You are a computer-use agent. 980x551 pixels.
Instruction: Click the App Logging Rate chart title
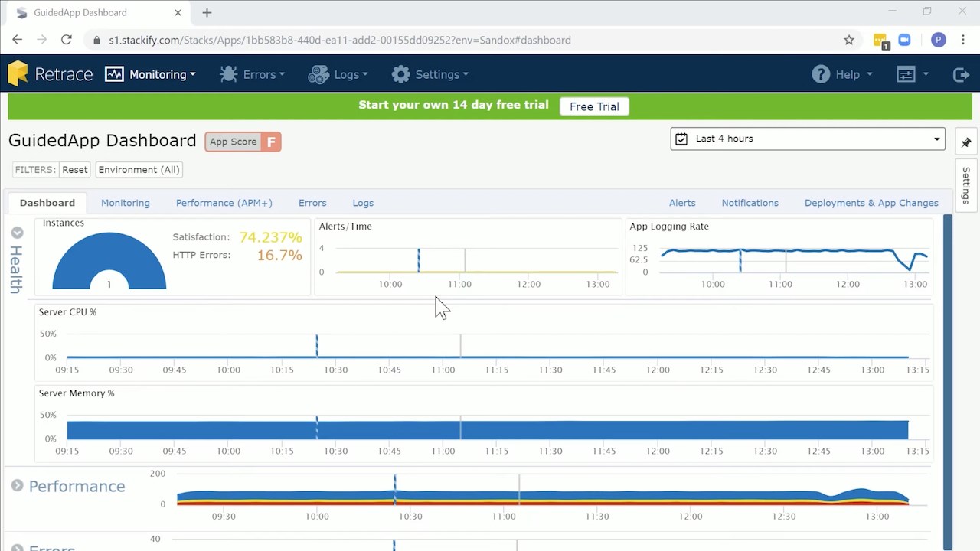coord(669,227)
